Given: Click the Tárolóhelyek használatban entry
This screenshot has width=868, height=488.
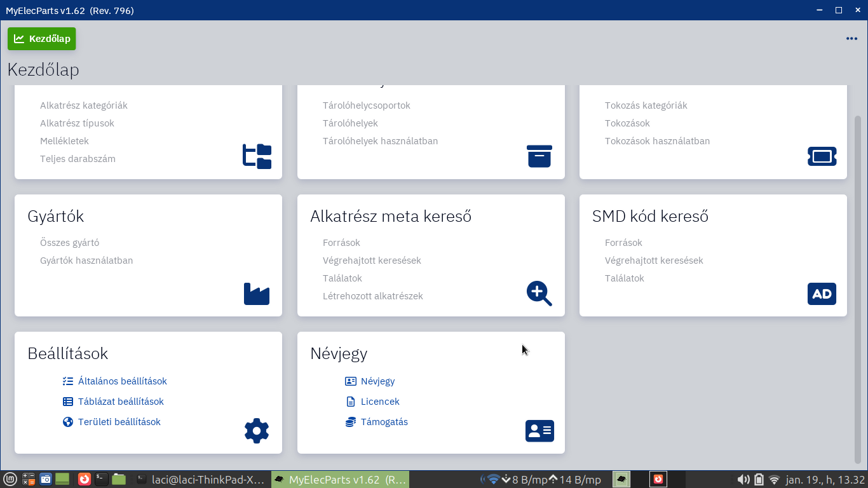Looking at the screenshot, I should pos(380,141).
